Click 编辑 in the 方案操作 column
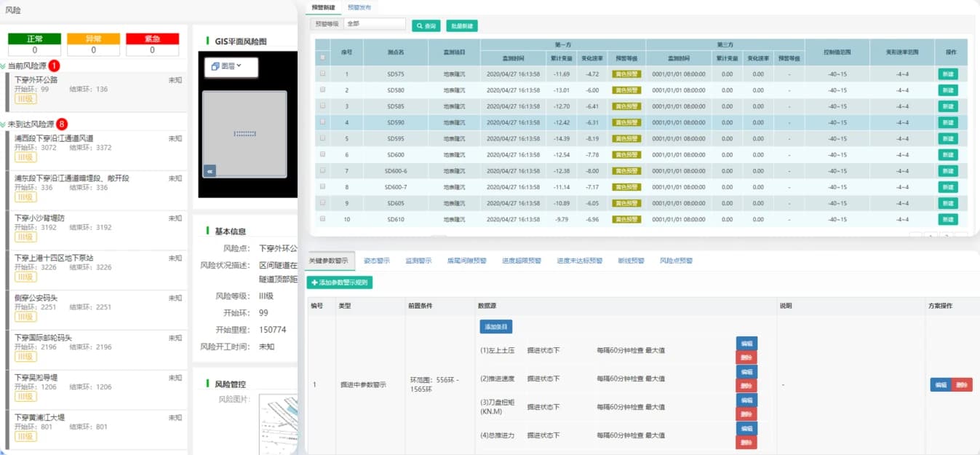Screen dimensions: 980x455 click(x=941, y=385)
